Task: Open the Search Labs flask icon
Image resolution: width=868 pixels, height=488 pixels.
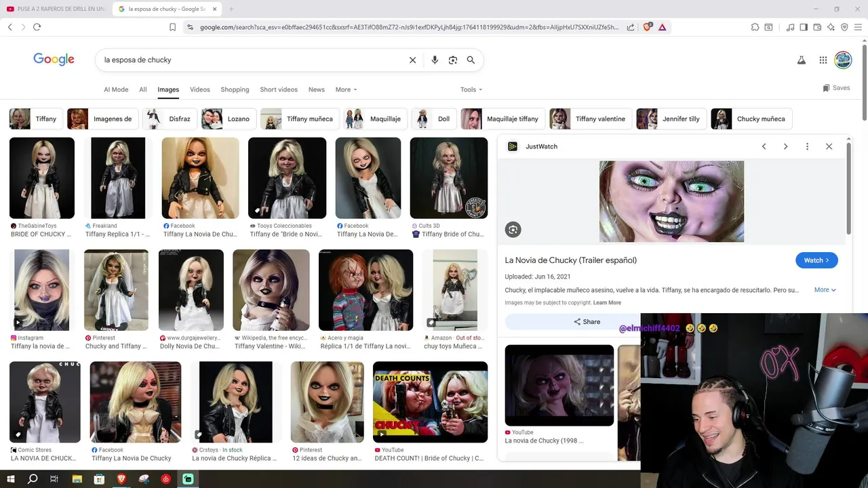Action: 801,60
